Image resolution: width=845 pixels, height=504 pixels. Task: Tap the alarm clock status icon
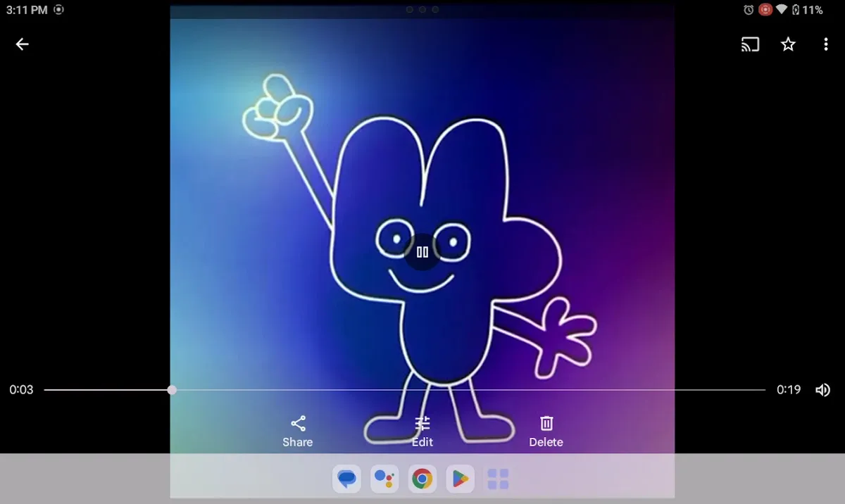click(749, 10)
